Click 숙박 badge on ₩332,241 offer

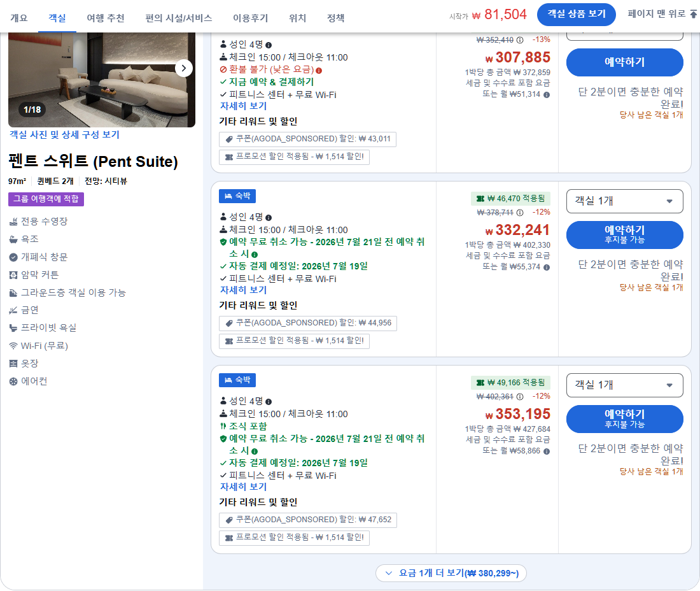[237, 196]
